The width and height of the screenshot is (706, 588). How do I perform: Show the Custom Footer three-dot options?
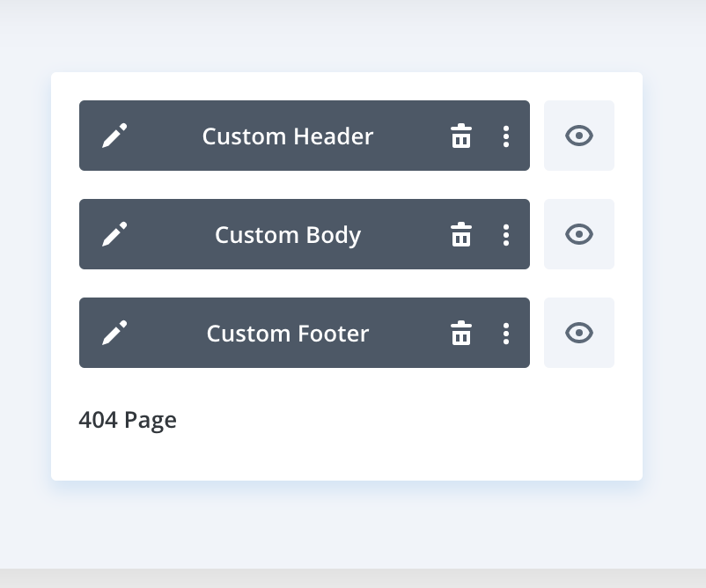click(506, 333)
